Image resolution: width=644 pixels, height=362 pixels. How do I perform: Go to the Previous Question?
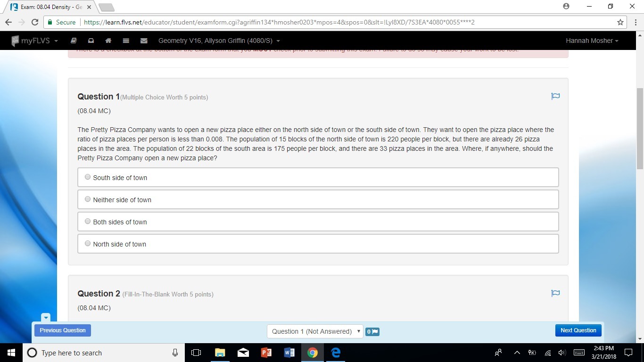tap(63, 330)
